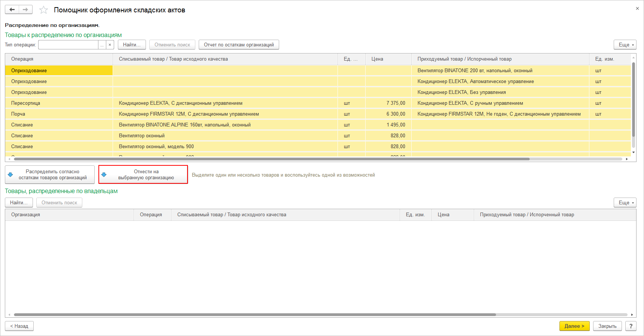The height and width of the screenshot is (336, 644).
Task: Go back with the left arrow navigation icon
Action: coord(12,10)
